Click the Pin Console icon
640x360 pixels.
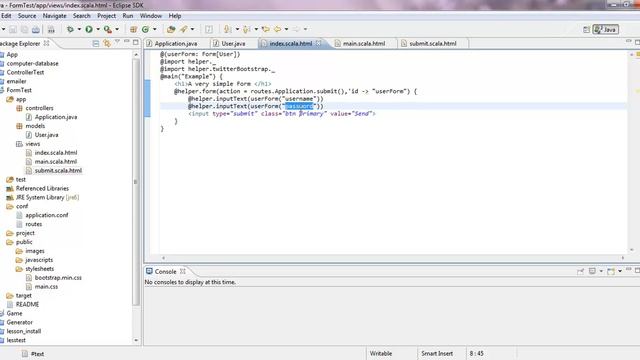tap(580, 271)
